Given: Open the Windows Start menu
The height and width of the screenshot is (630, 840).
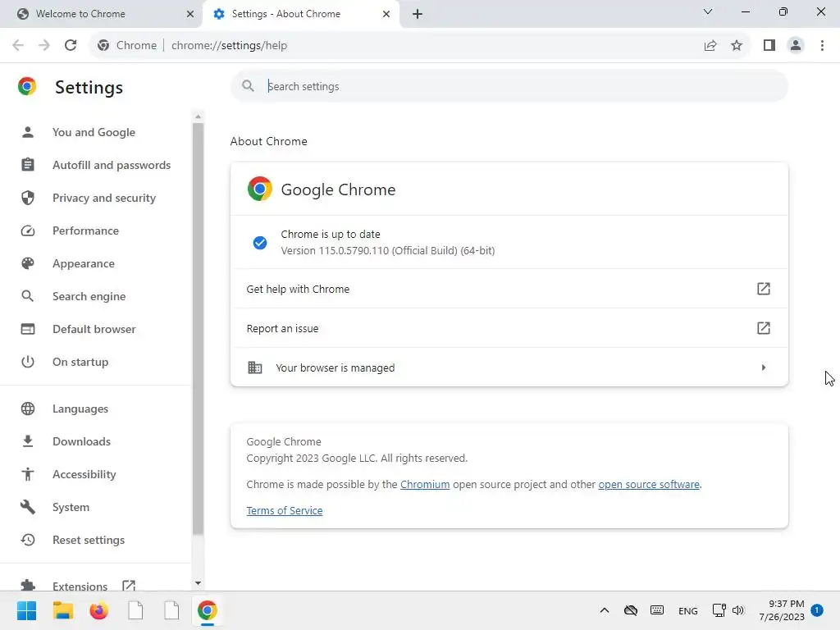Looking at the screenshot, I should 26,610.
